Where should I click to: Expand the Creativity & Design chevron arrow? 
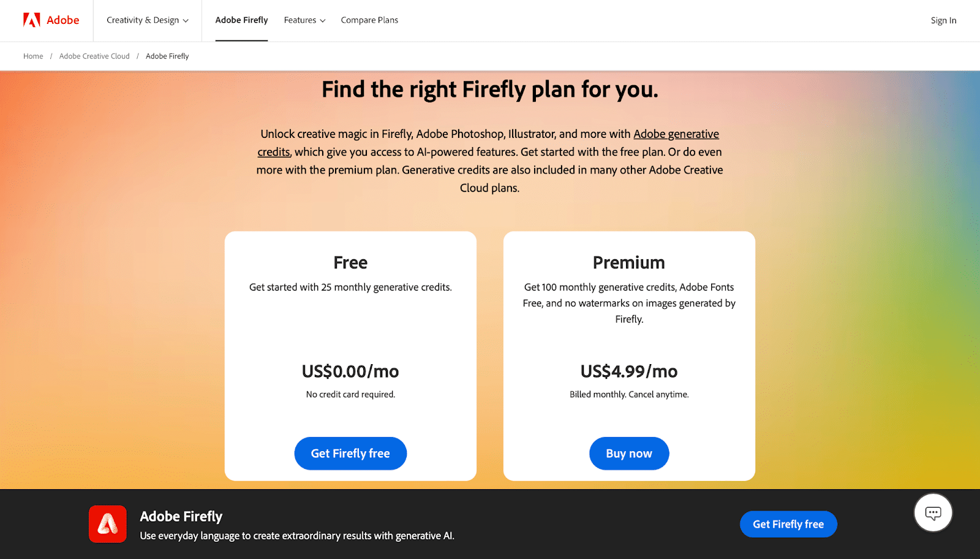pos(187,20)
